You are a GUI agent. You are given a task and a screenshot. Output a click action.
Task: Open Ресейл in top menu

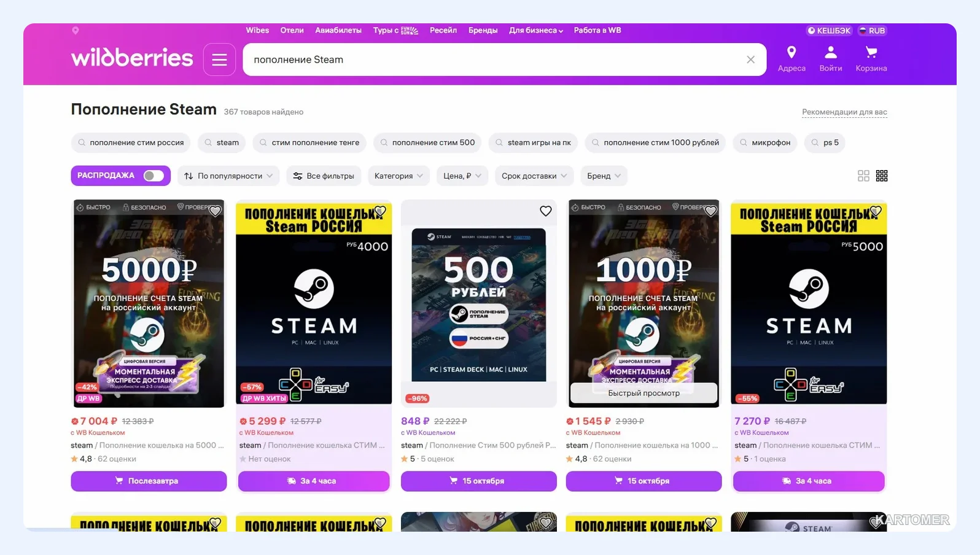point(443,30)
